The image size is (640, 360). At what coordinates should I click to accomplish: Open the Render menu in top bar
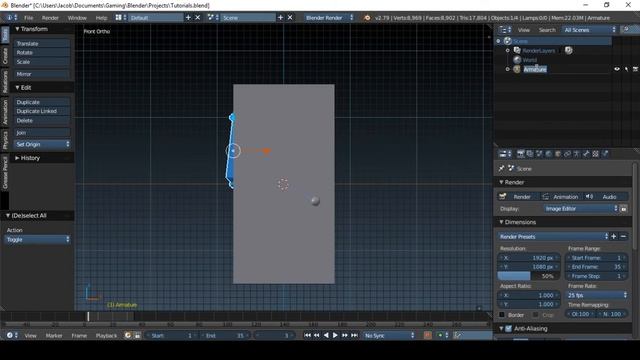pos(50,18)
